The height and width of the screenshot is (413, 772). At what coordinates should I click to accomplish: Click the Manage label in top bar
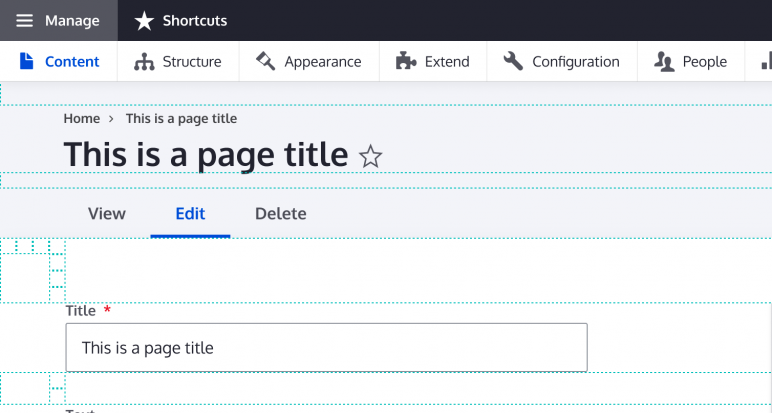[x=73, y=21]
